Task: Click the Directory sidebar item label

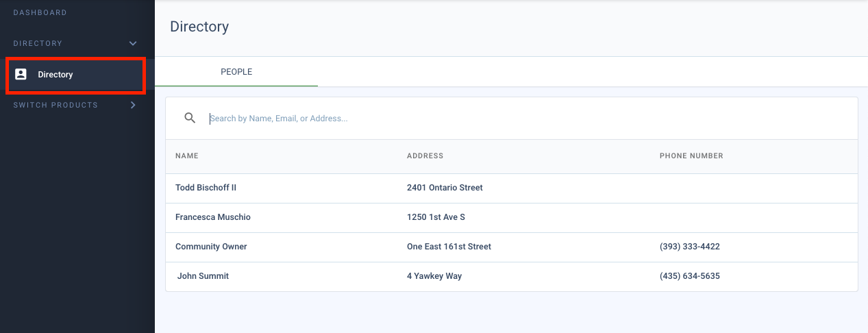Action: tap(55, 75)
